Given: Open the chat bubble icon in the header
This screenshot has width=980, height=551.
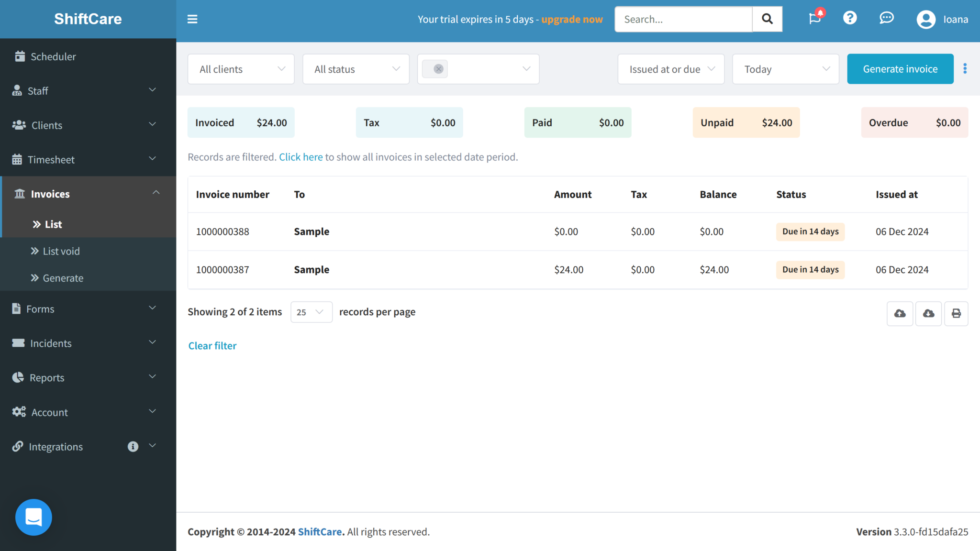Looking at the screenshot, I should (x=887, y=18).
